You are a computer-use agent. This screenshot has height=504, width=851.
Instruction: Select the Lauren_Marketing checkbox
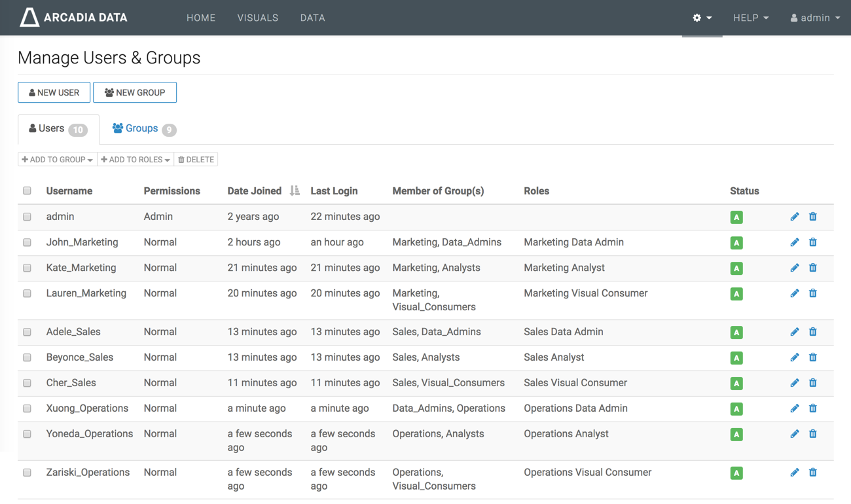[27, 293]
